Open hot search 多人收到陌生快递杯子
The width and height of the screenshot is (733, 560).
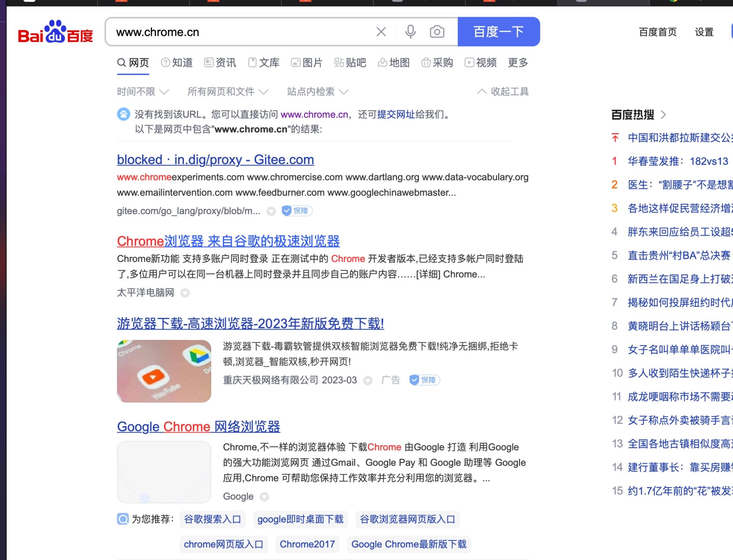click(x=680, y=373)
